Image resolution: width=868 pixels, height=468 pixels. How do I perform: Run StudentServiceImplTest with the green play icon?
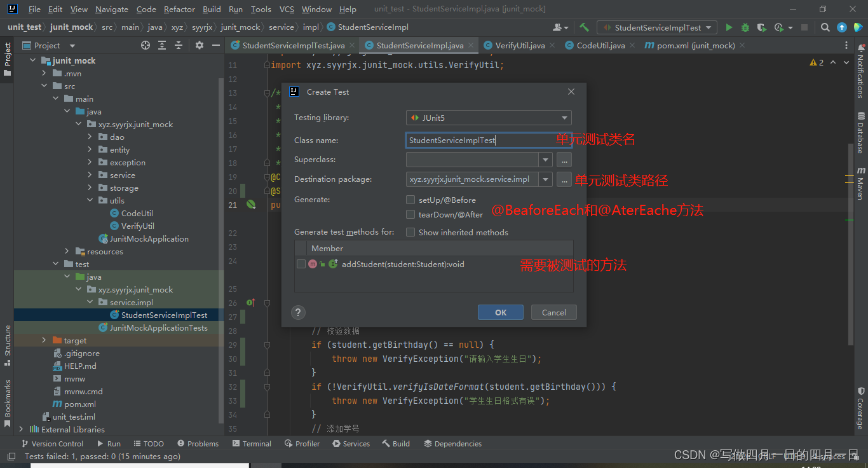click(729, 27)
